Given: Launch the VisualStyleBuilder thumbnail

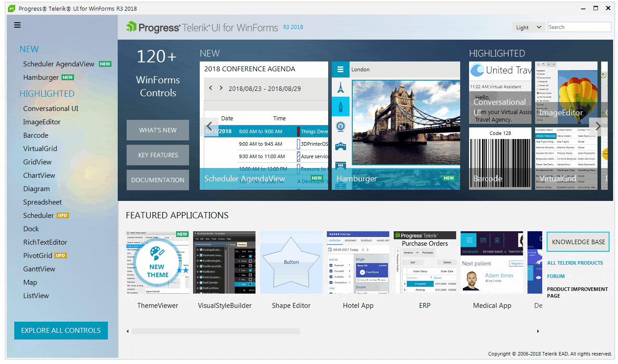Looking at the screenshot, I should [224, 262].
